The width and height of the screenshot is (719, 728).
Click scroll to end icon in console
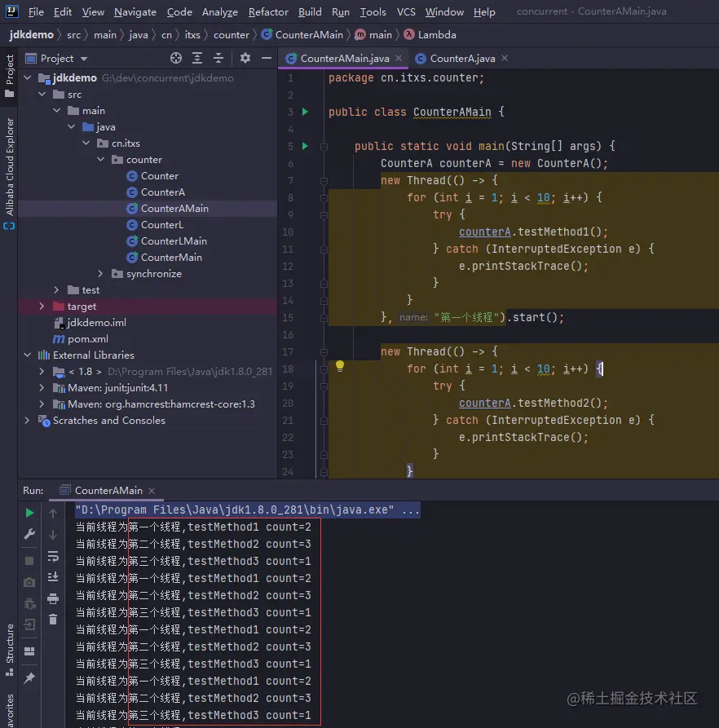[x=53, y=577]
